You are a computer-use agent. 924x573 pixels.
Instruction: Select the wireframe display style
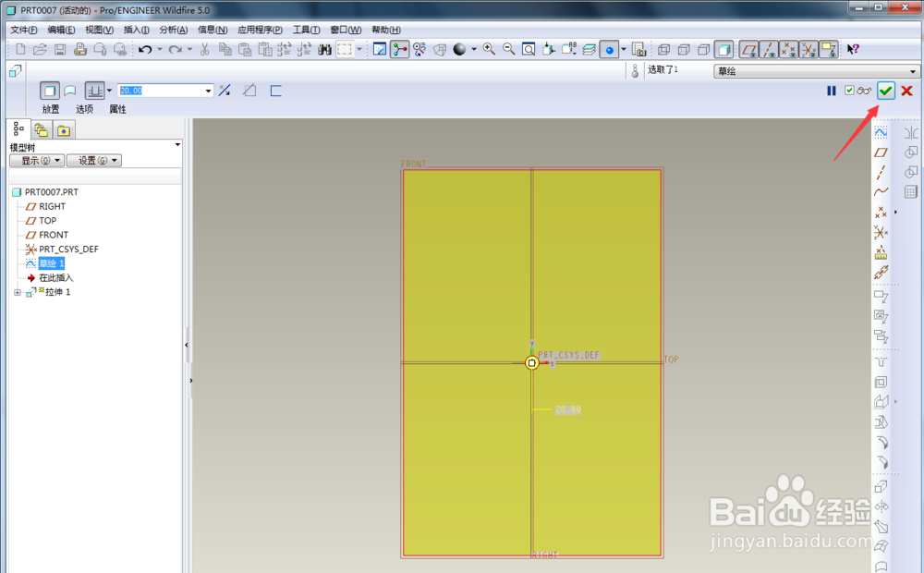[x=663, y=50]
